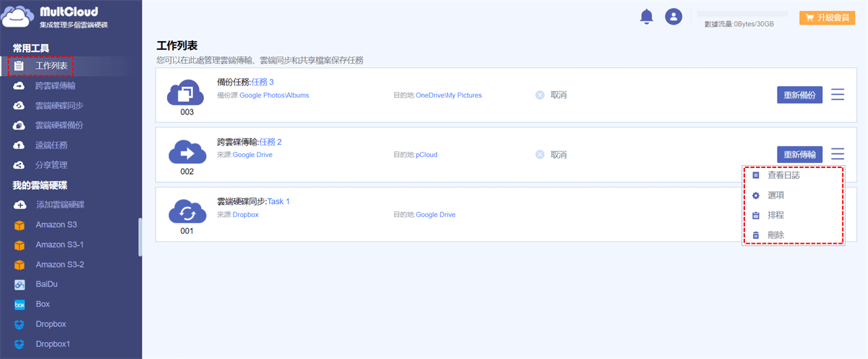Click the pCloud destination link
Viewport: 868px width, 359px height.
pos(427,155)
